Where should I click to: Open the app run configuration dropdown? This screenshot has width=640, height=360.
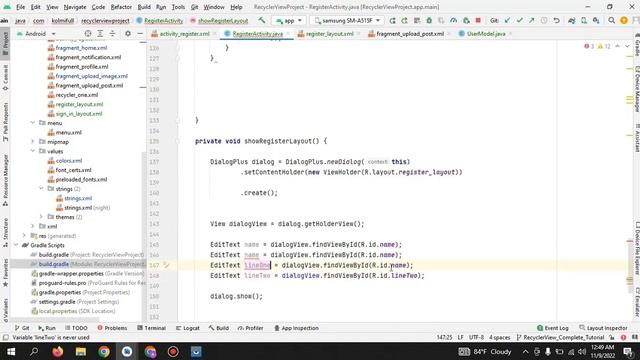pyautogui.click(x=289, y=20)
